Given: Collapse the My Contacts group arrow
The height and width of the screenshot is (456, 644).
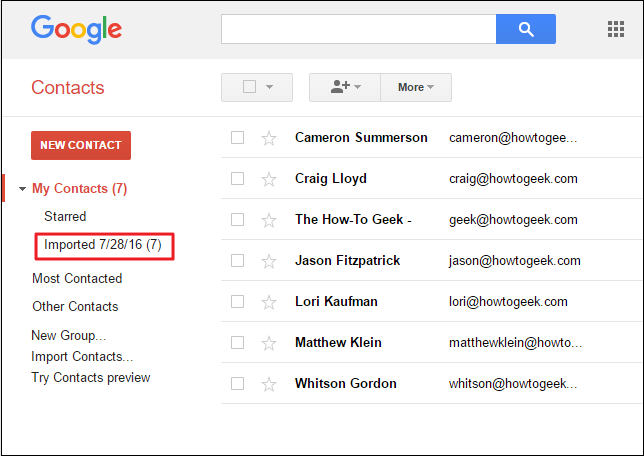Looking at the screenshot, I should (x=22, y=189).
